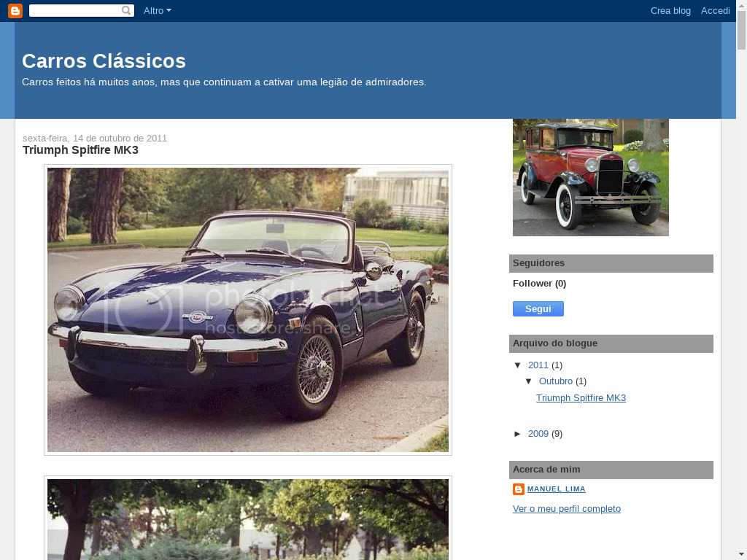Click the red vintage car sidebar image
The image size is (747, 560).
tap(591, 177)
